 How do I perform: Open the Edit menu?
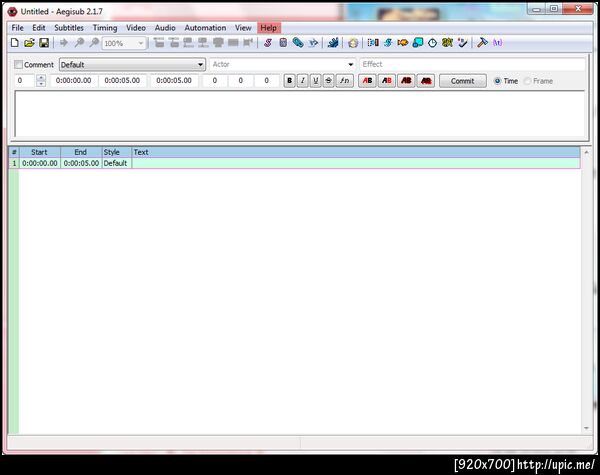click(39, 28)
